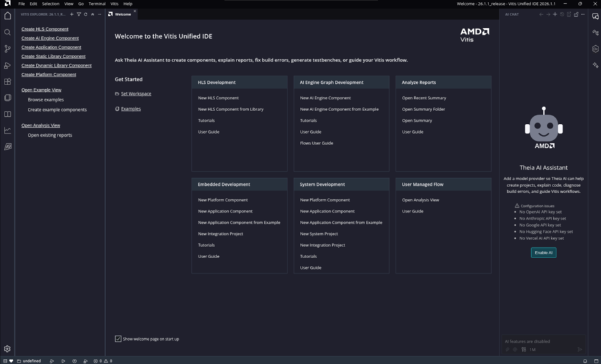
Task: Open AI Chat history clock icon
Action: click(562, 14)
